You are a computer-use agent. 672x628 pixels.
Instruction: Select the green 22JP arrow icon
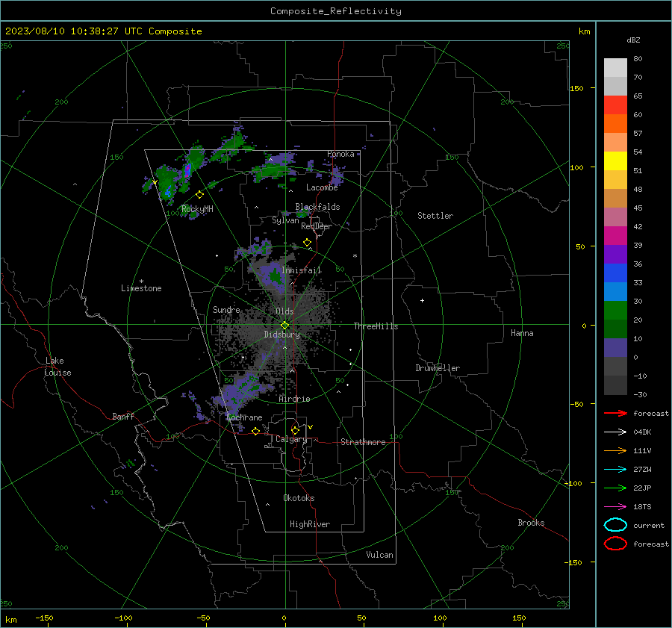click(x=615, y=488)
